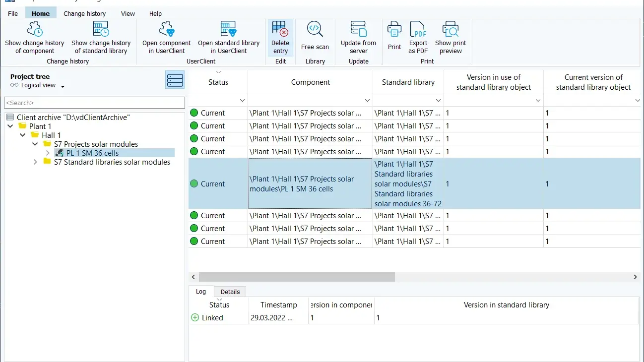Switch to the View tab
The width and height of the screenshot is (644, 362).
coord(128,13)
